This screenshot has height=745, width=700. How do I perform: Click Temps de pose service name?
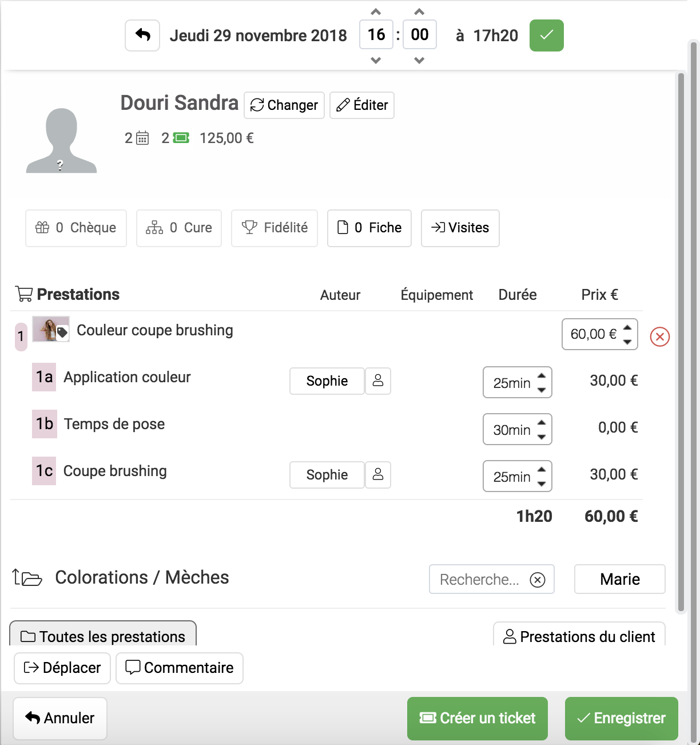pos(114,424)
